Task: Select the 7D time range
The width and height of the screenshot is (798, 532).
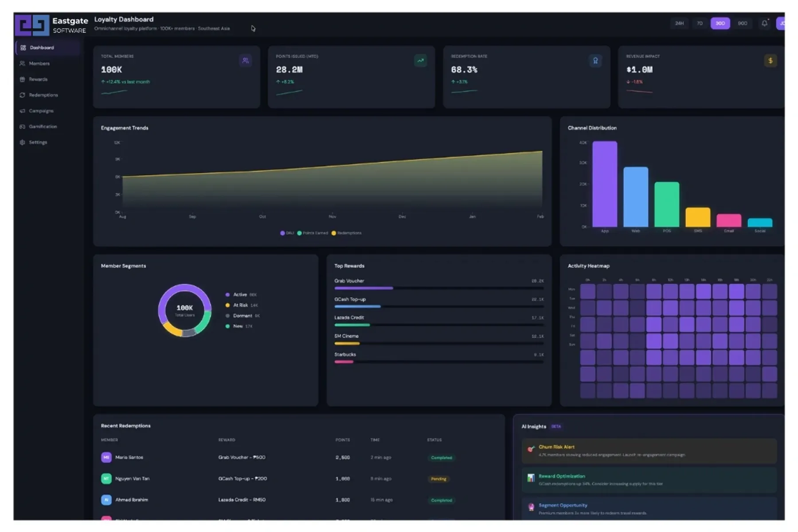Action: [x=700, y=23]
